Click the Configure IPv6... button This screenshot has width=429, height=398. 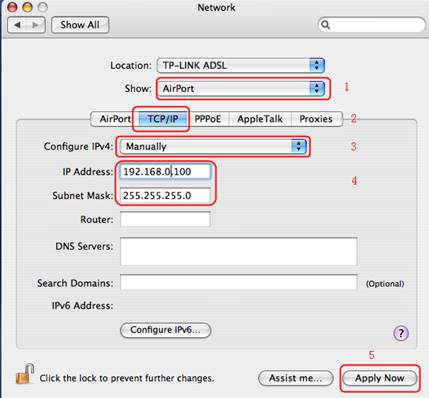pyautogui.click(x=165, y=330)
